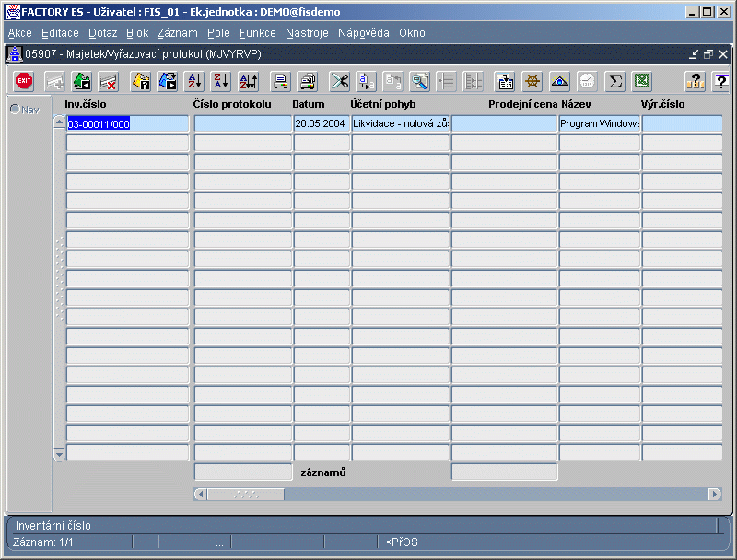Image resolution: width=737 pixels, height=560 pixels.
Task: Sort descending with the Z-A icon
Action: point(221,81)
